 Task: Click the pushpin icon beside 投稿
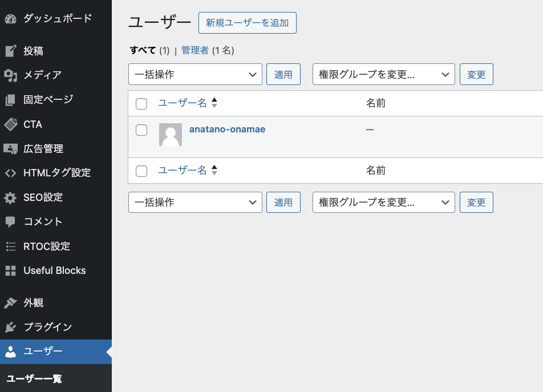coord(10,51)
